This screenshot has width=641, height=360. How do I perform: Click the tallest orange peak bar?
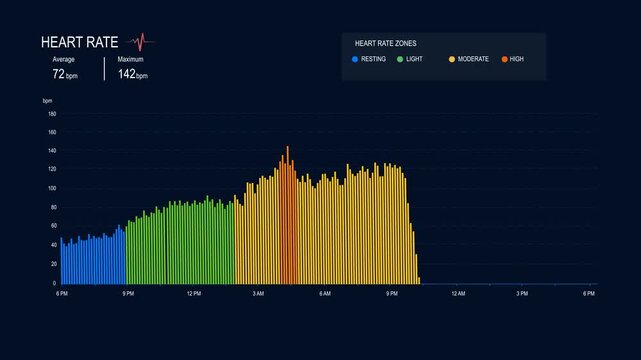click(x=287, y=215)
